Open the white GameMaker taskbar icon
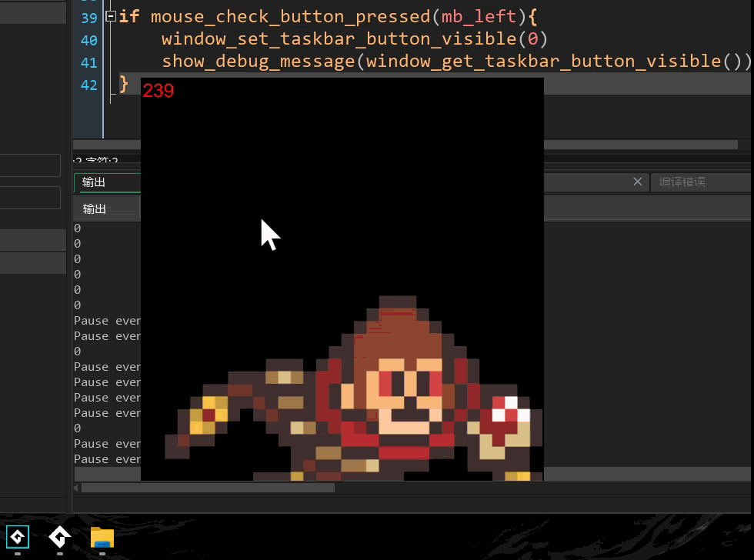The width and height of the screenshot is (754, 560). 60,538
